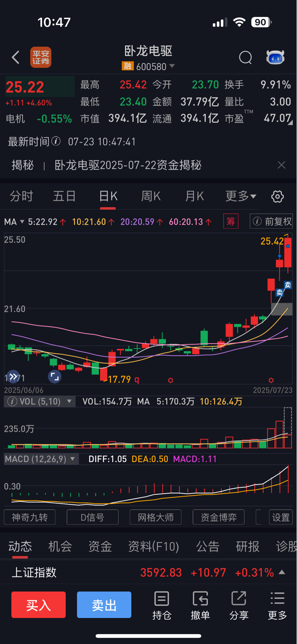Image resolution: width=297 pixels, height=644 pixels.
Task: Tap the DIFF:1.05 value
Action: tap(107, 459)
